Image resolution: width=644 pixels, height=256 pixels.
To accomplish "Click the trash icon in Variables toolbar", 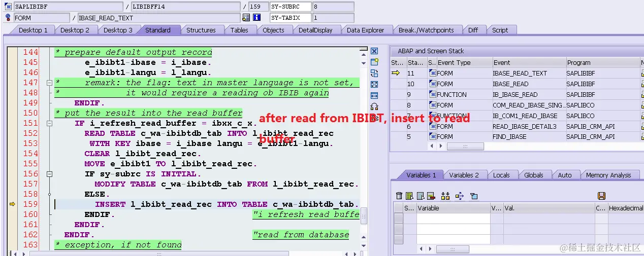I will point(399,196).
